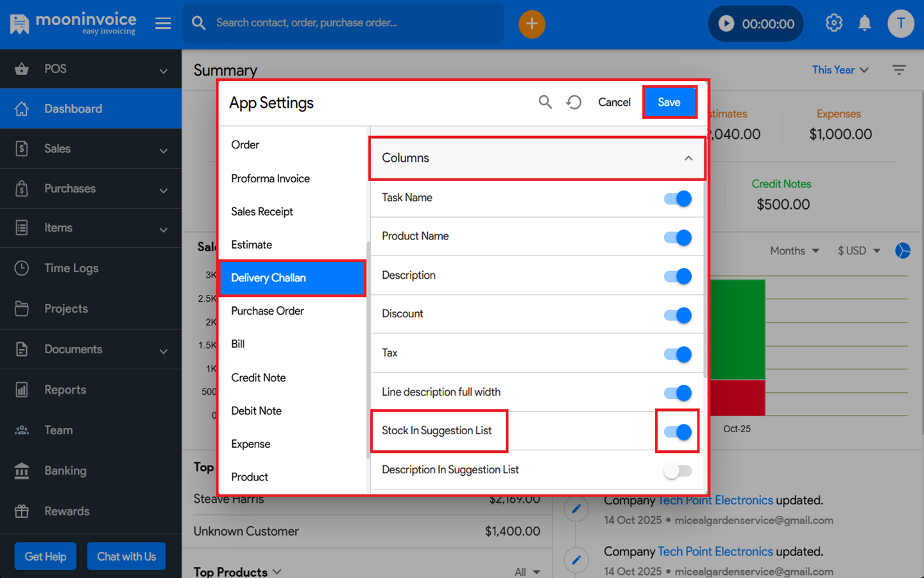The height and width of the screenshot is (578, 924).
Task: Select Purchase Order in settings list
Action: [268, 311]
